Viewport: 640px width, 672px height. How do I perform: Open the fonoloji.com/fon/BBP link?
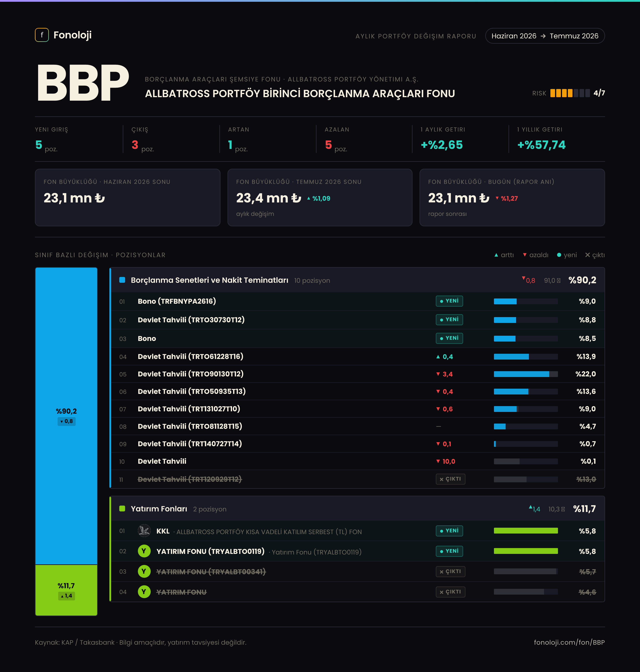(x=569, y=642)
